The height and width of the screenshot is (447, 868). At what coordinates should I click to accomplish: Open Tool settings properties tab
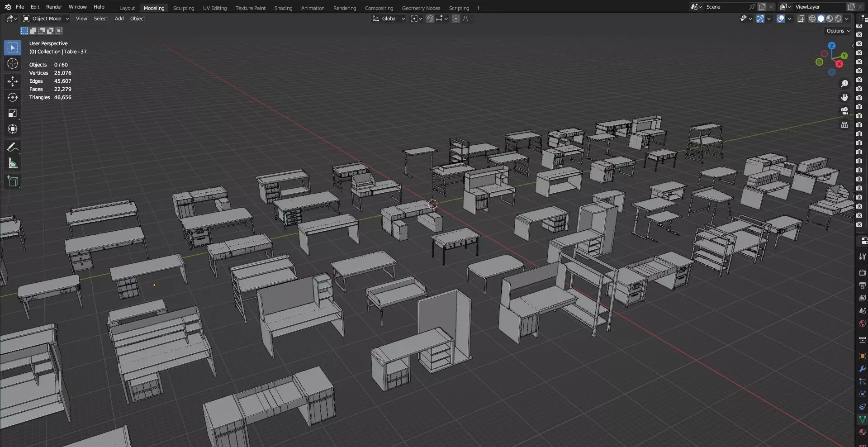click(x=862, y=257)
